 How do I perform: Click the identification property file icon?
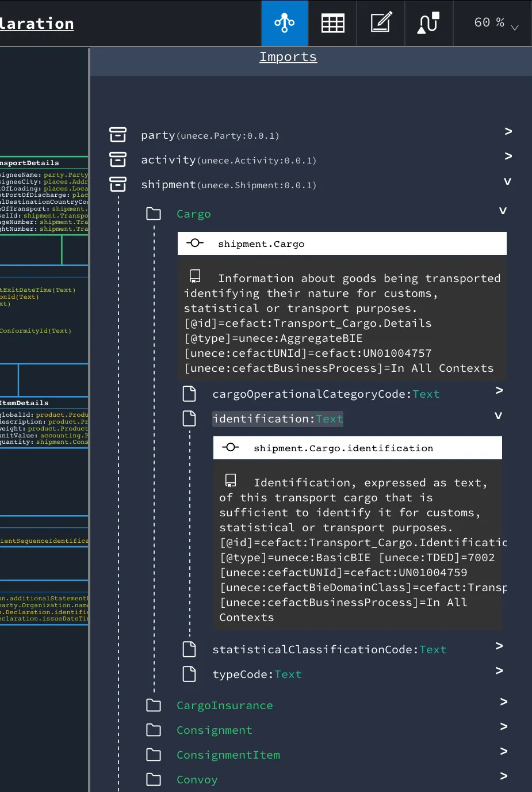point(189,418)
